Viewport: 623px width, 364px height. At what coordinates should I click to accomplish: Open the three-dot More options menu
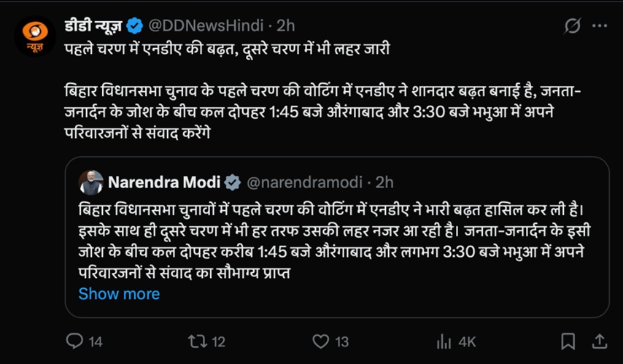(x=600, y=26)
